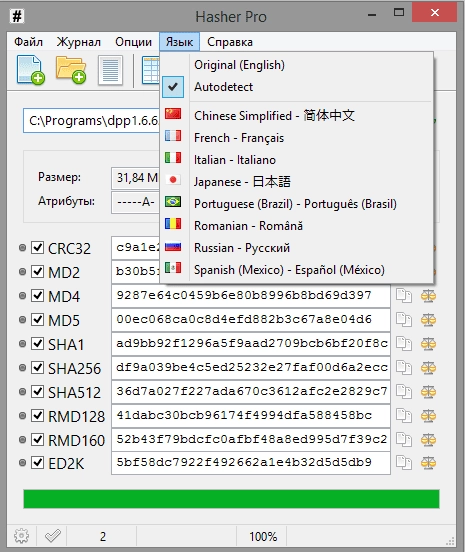Click the SHA1 hash value field

pyautogui.click(x=251, y=344)
